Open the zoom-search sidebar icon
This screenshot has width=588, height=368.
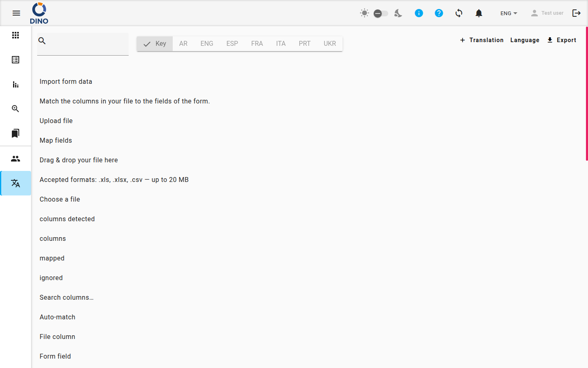pyautogui.click(x=16, y=109)
